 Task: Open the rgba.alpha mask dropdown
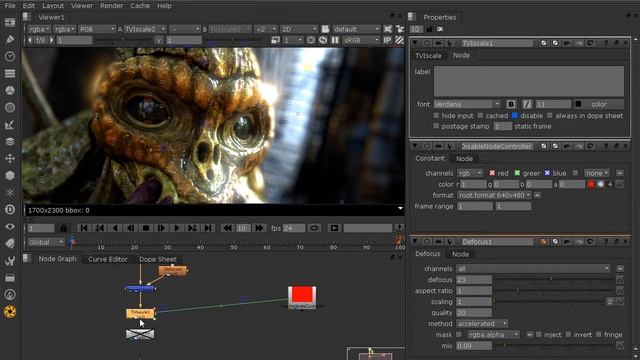pos(493,334)
